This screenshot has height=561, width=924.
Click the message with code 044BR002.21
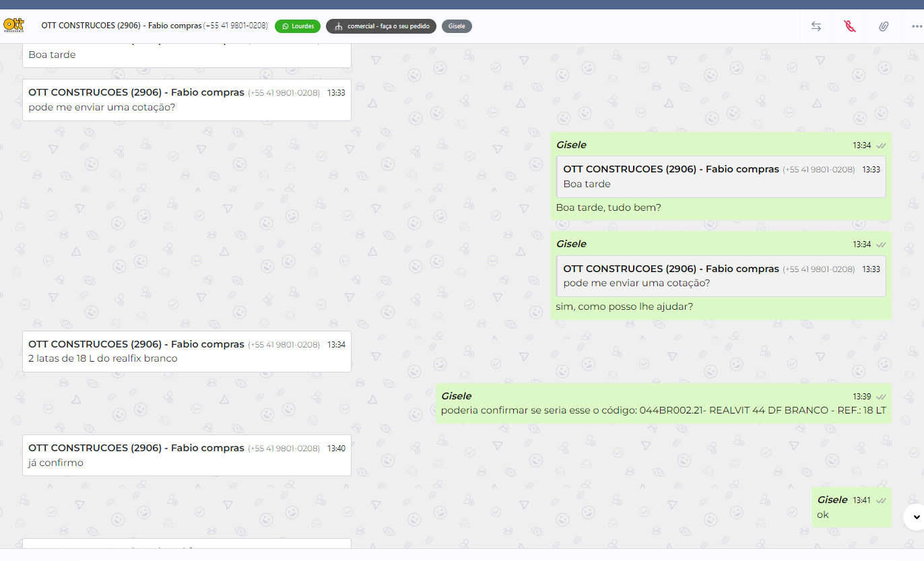coord(663,410)
